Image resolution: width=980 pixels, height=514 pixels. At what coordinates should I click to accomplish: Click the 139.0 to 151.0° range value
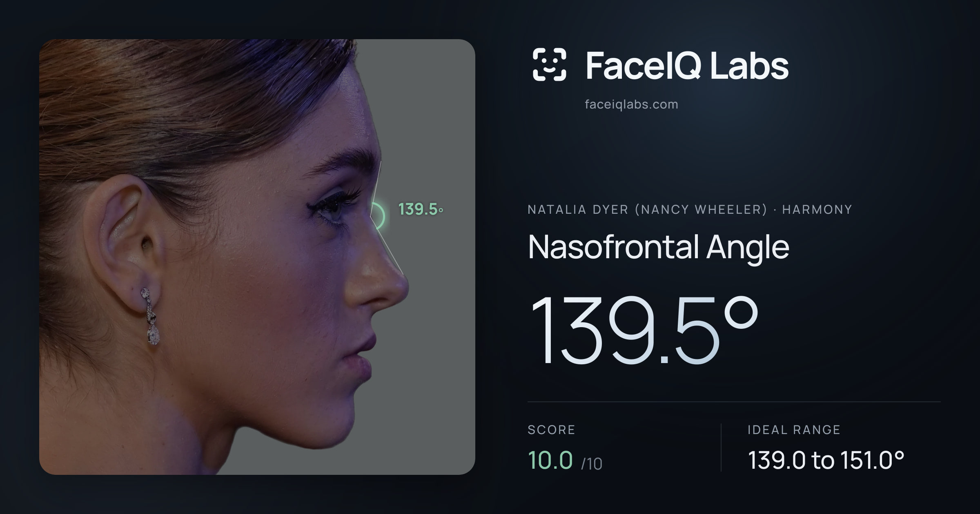tap(826, 460)
